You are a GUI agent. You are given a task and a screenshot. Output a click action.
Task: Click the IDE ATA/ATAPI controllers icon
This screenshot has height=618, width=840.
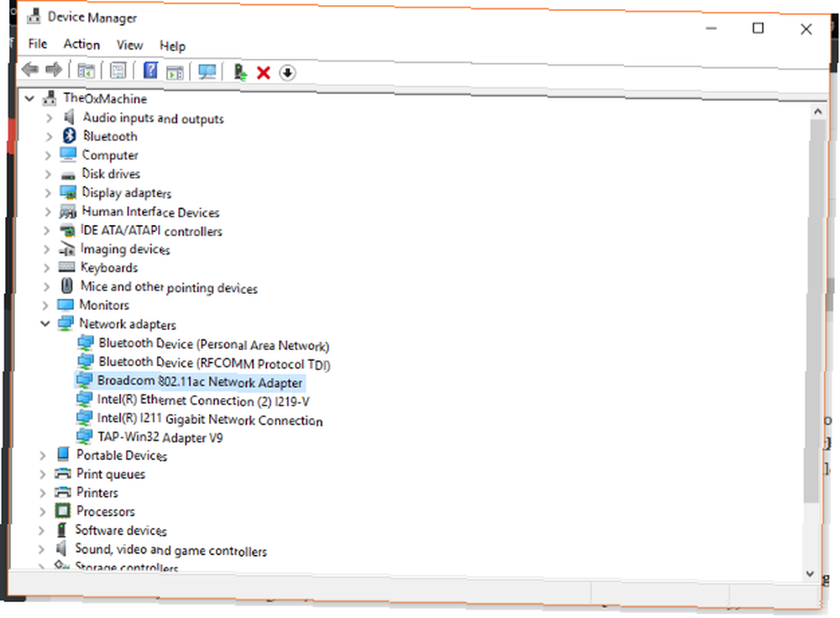pyautogui.click(x=67, y=230)
